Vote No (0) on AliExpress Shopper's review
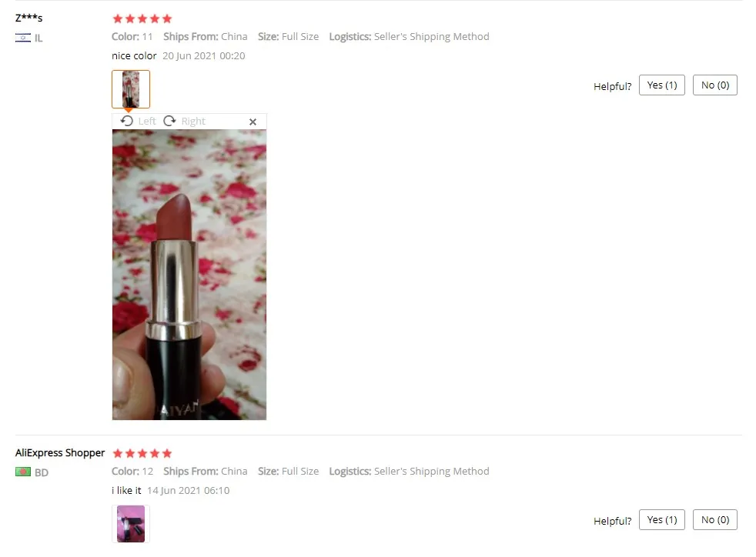The height and width of the screenshot is (557, 756). click(715, 520)
